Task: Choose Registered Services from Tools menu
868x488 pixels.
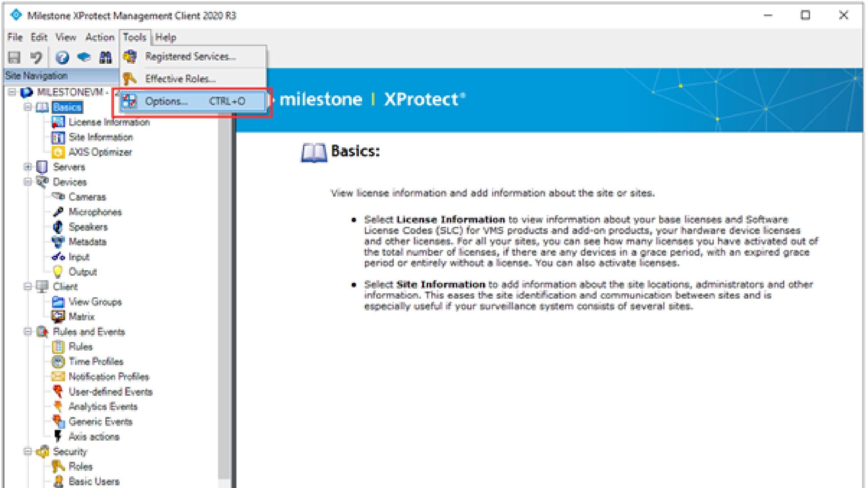Action: [x=193, y=57]
